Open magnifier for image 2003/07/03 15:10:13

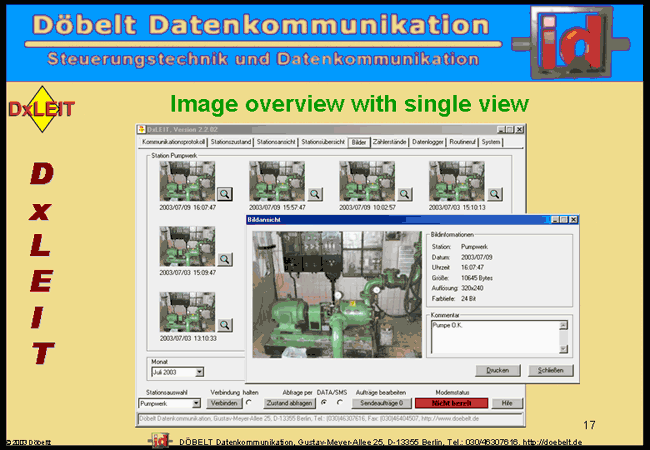(495, 194)
